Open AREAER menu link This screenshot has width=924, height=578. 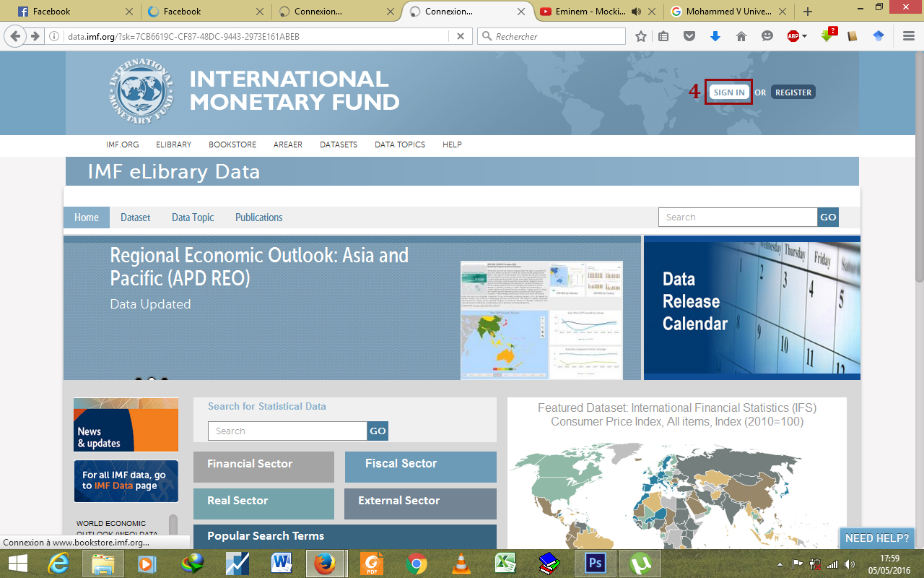(x=288, y=144)
